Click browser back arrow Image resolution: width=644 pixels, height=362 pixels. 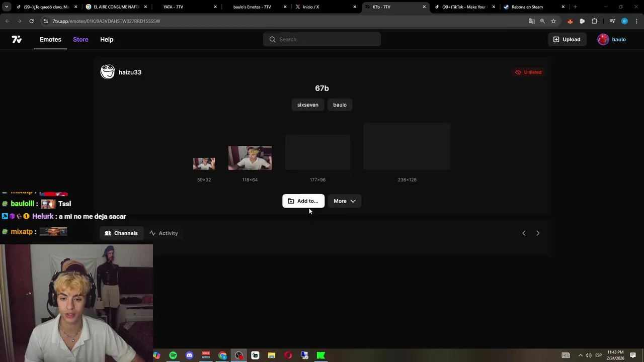point(7,21)
